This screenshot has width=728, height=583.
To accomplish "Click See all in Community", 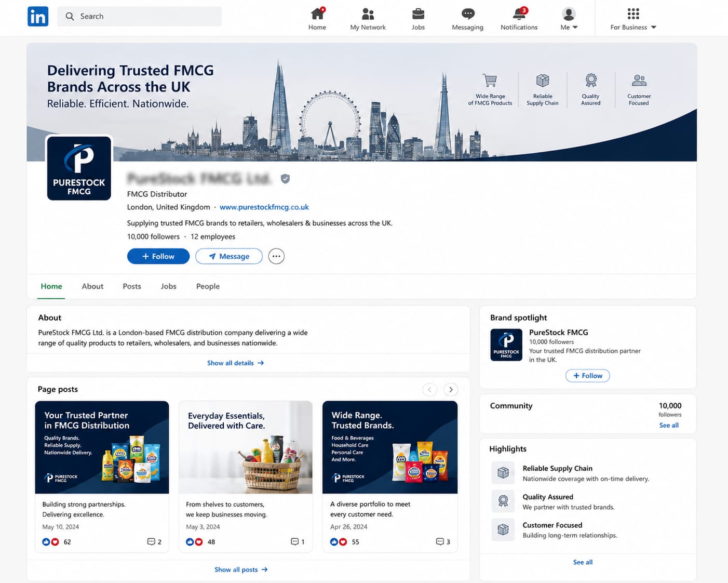I will [x=669, y=425].
